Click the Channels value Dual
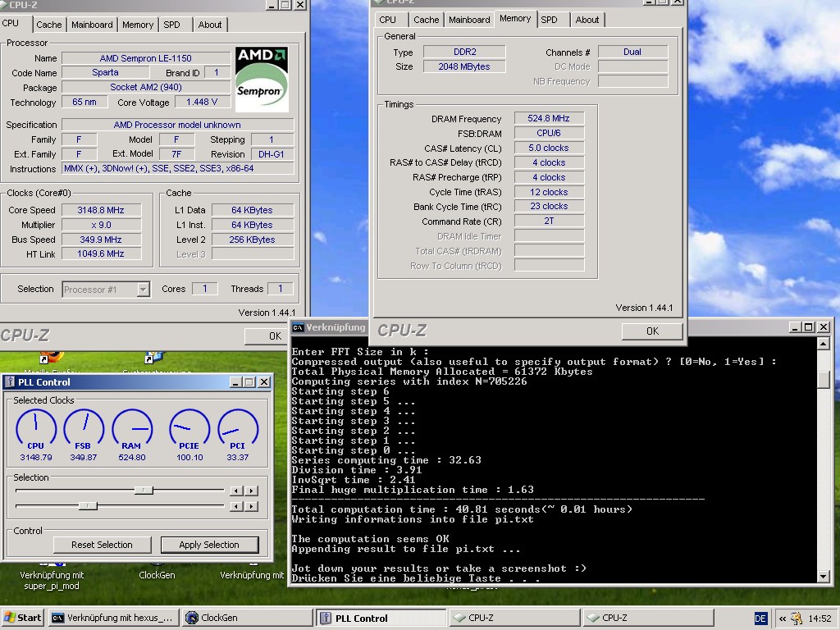This screenshot has height=630, width=840. [x=632, y=52]
